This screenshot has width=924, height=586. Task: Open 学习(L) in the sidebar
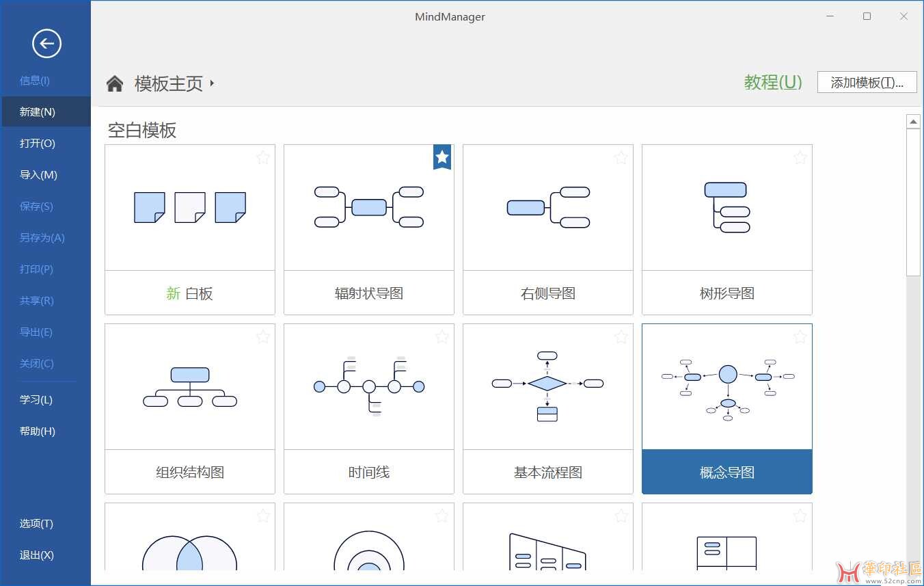pos(36,400)
